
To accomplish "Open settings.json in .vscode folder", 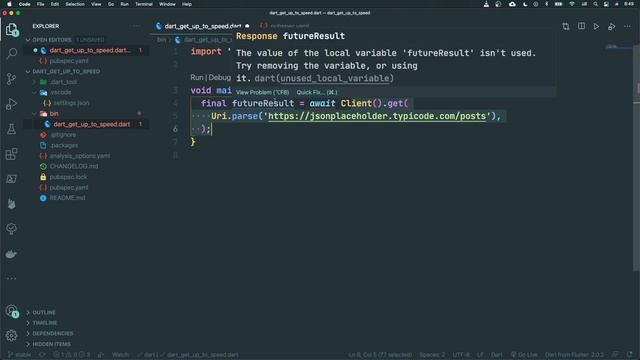I will (71, 103).
